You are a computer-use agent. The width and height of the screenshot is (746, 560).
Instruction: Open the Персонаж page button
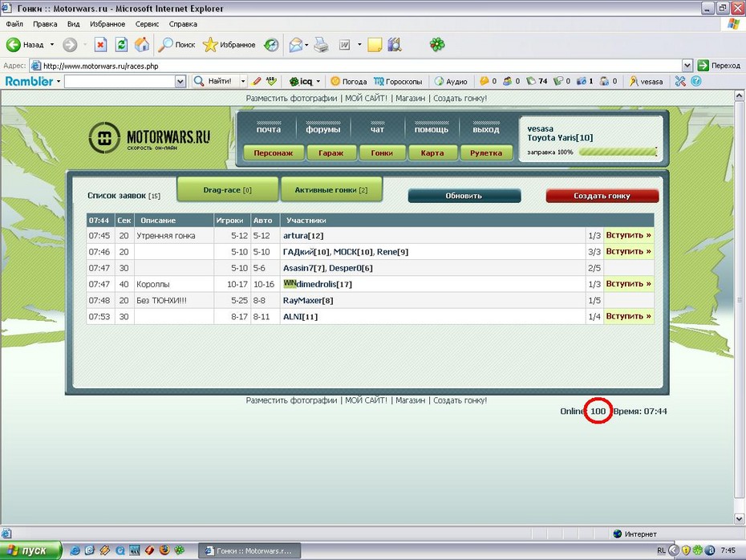(273, 152)
